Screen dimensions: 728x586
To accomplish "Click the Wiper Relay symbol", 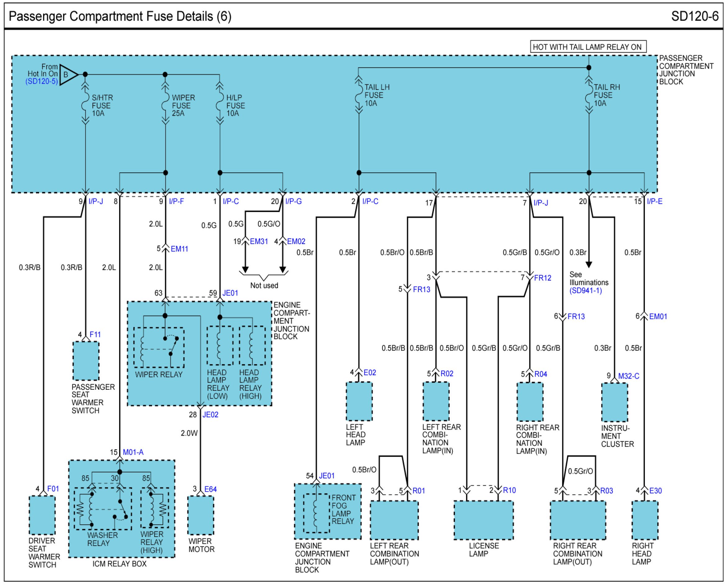I will click(159, 347).
